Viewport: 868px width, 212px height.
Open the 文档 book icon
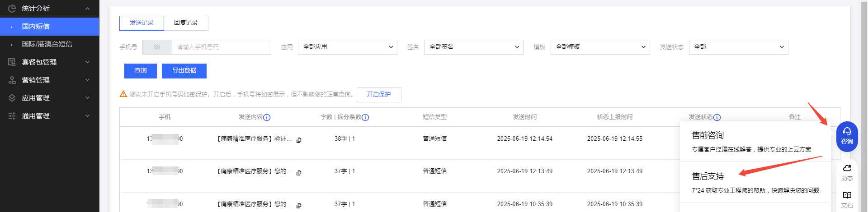[847, 199]
